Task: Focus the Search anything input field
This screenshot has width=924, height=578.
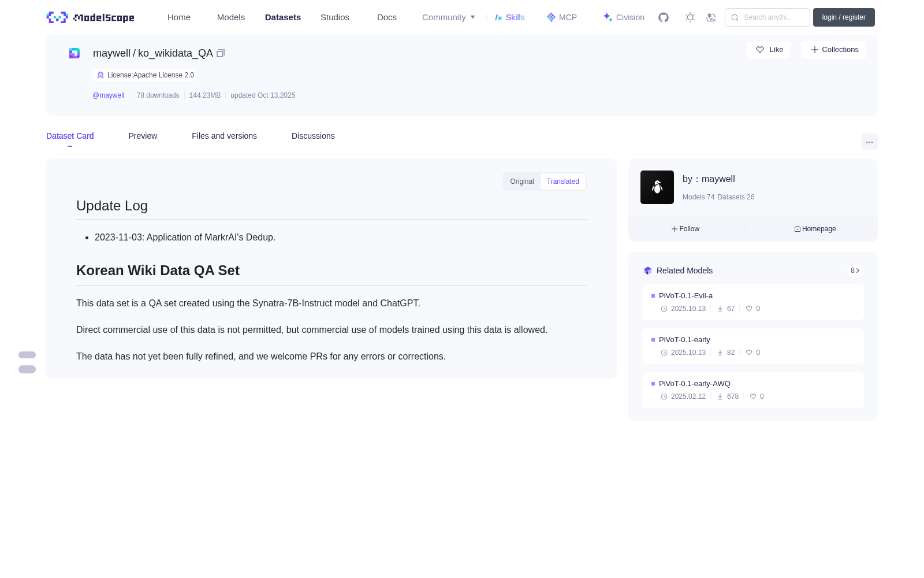Action: (767, 17)
